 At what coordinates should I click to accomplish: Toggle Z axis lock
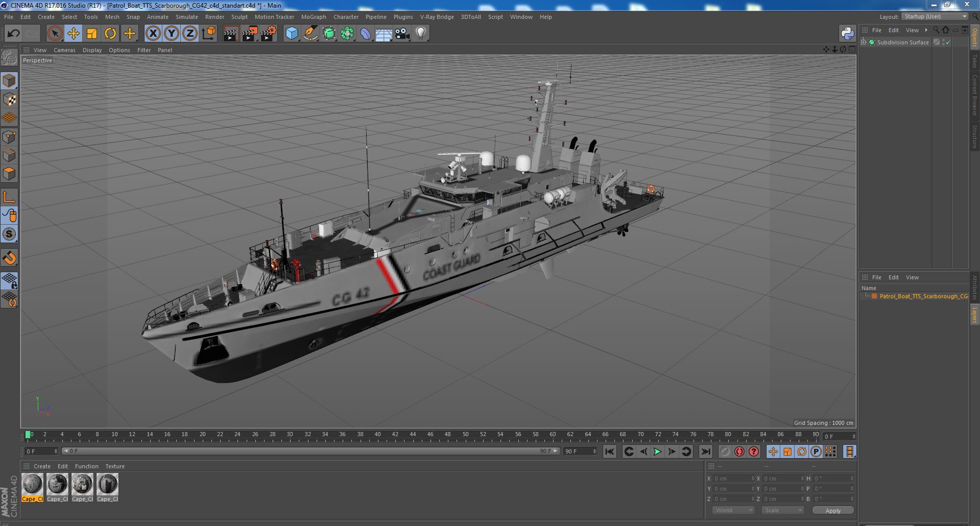[x=190, y=34]
